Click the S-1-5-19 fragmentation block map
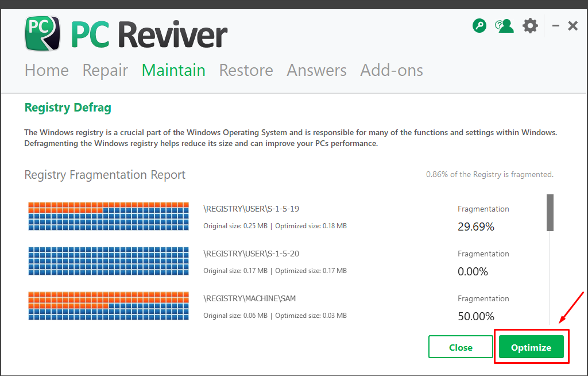The image size is (588, 376). (109, 216)
